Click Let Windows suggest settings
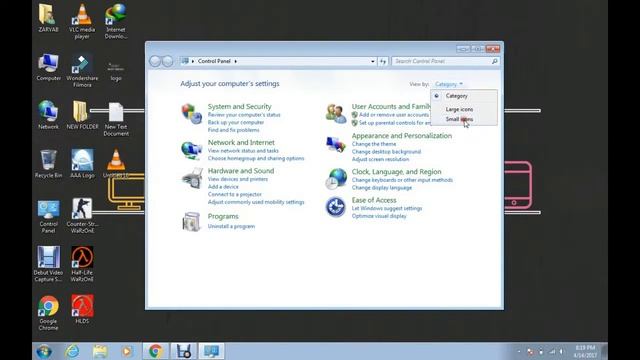 [x=387, y=209]
